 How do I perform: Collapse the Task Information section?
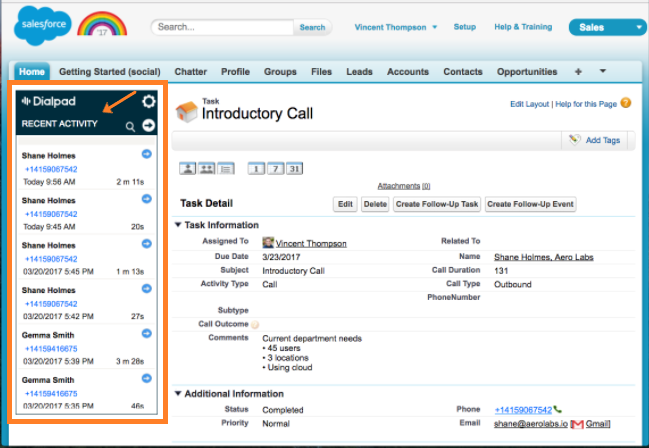[178, 225]
